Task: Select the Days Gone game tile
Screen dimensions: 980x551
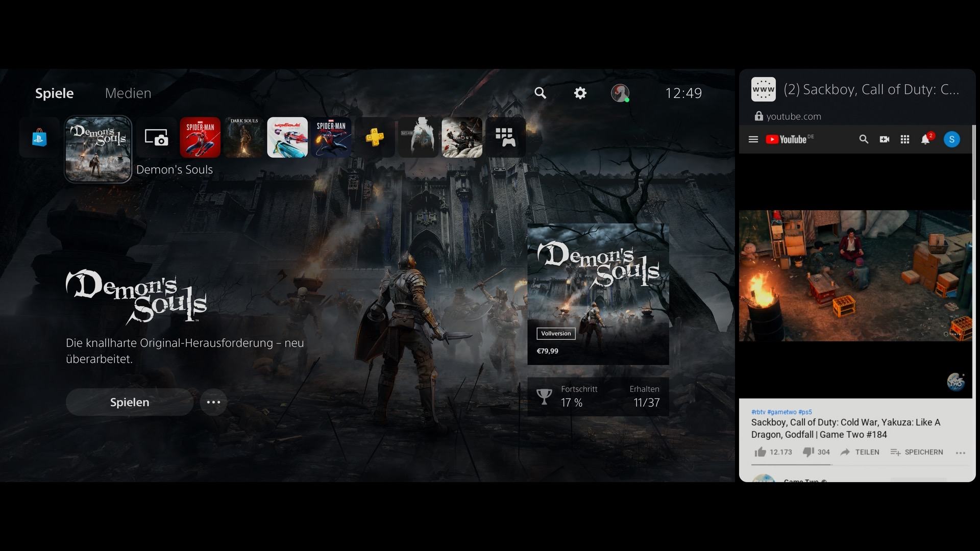Action: point(419,137)
